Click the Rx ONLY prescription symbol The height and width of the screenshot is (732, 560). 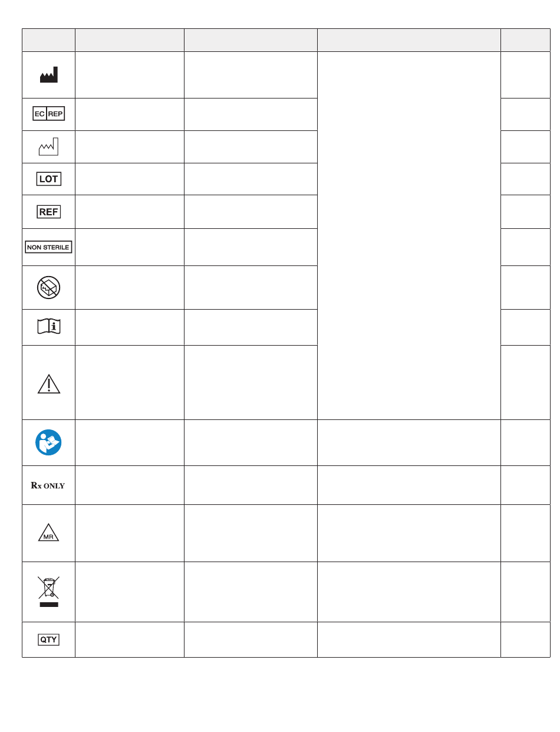48,485
